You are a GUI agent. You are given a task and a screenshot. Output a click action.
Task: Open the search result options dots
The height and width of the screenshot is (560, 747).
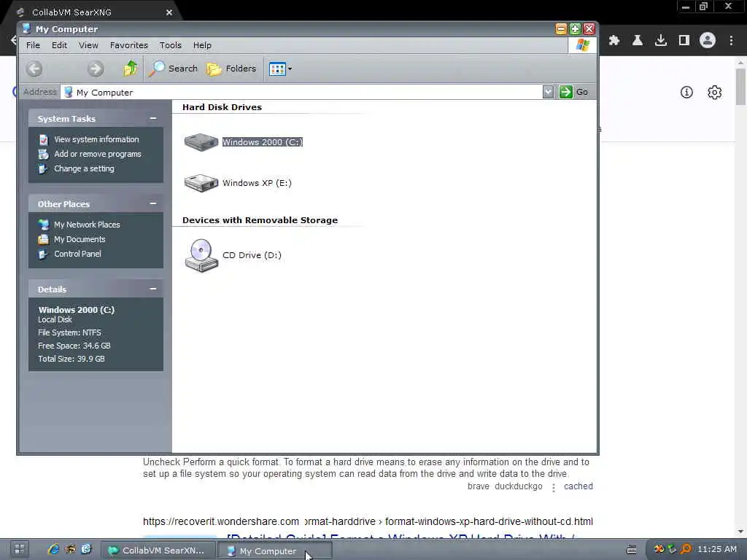(x=553, y=487)
